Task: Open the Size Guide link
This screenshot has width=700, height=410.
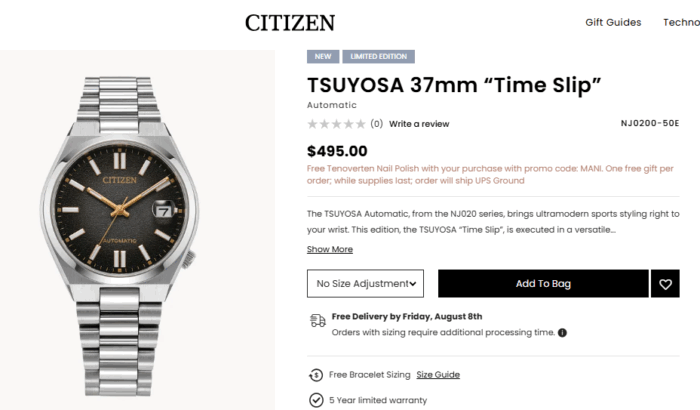Action: (438, 375)
